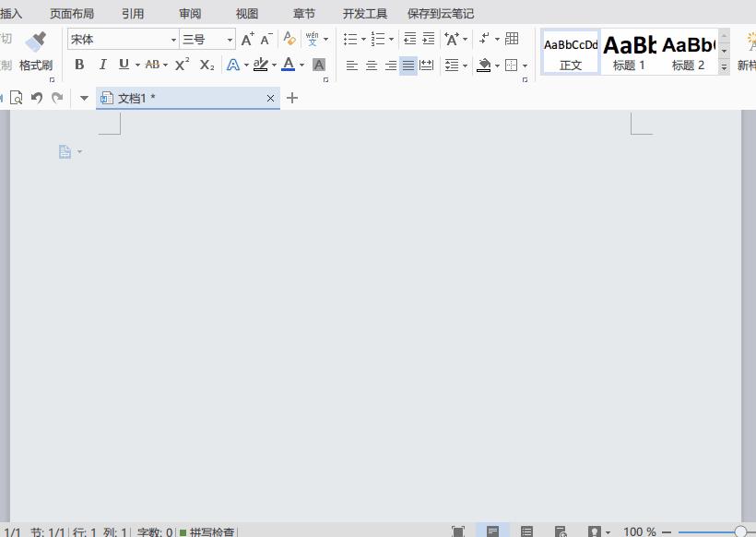Switch to outline view in status bar
Image resolution: width=756 pixels, height=537 pixels.
pyautogui.click(x=526, y=531)
